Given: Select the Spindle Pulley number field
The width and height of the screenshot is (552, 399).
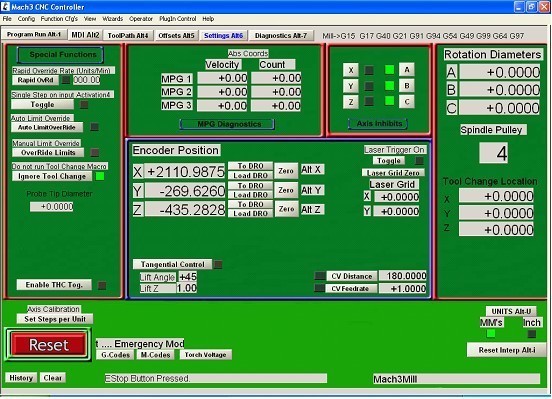Looking at the screenshot, I should point(494,153).
